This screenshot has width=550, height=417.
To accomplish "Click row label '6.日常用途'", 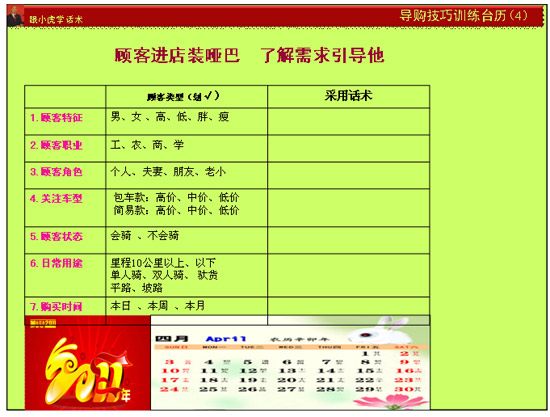I will point(56,263).
